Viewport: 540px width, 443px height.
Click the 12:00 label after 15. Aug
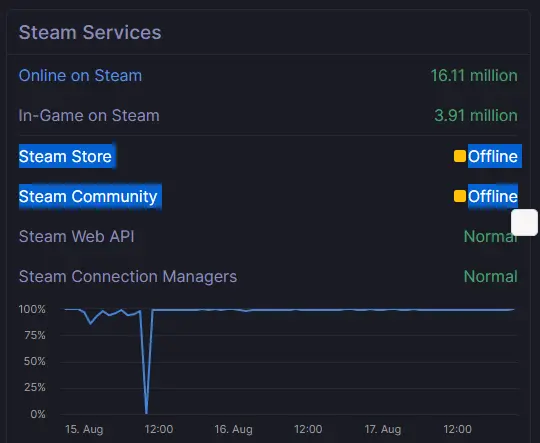[159, 429]
